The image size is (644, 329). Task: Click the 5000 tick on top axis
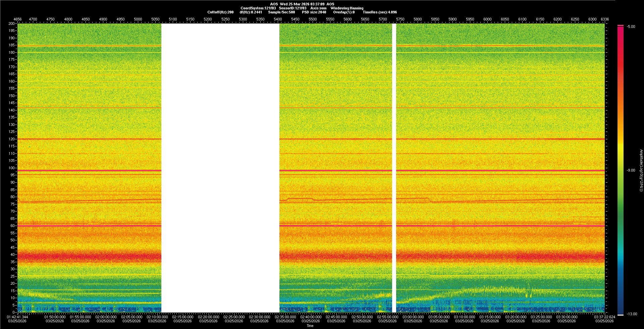(138, 19)
